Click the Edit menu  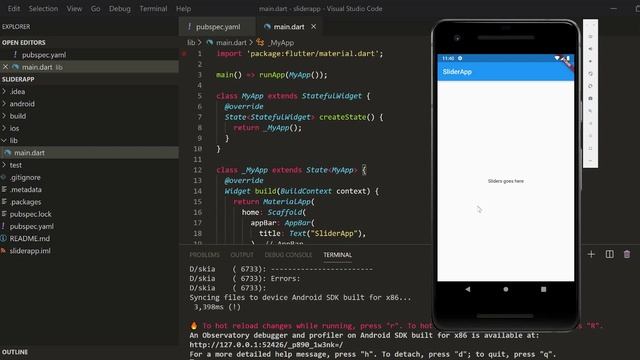point(13,9)
